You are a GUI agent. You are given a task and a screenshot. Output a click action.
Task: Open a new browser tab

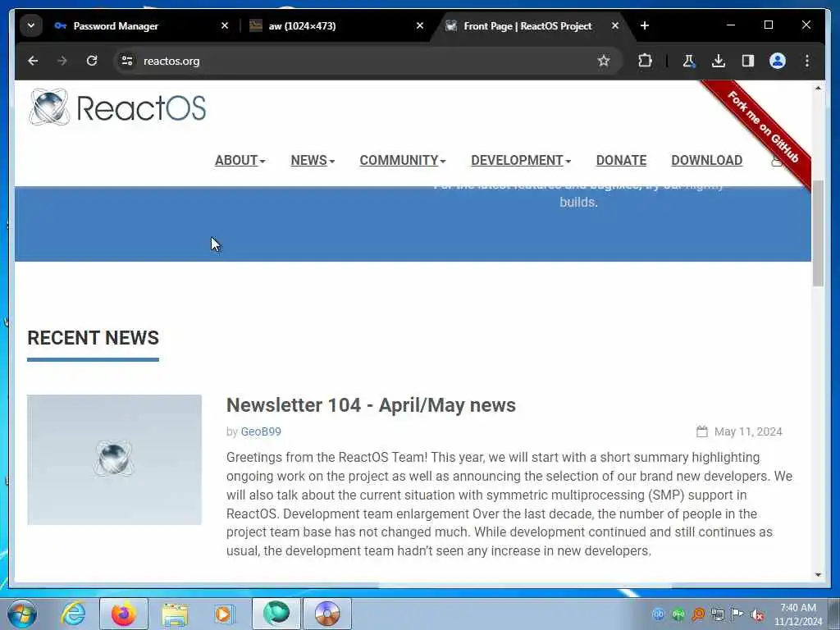coord(645,25)
